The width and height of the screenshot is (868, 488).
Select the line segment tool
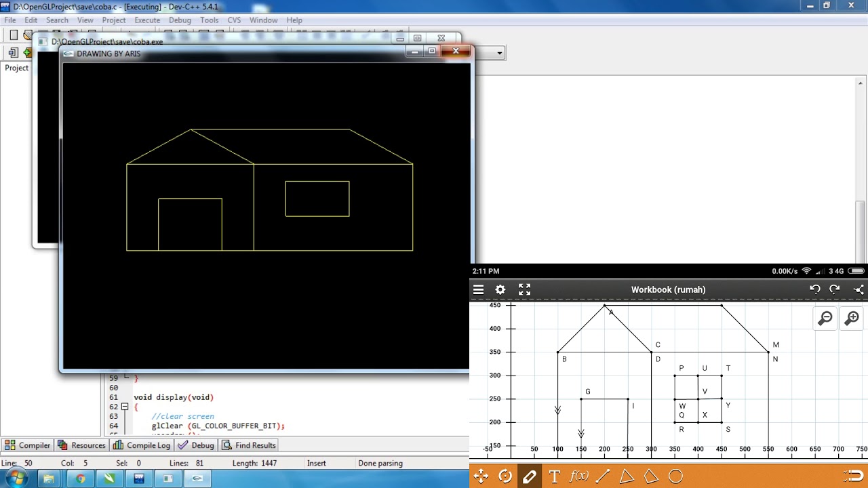602,476
